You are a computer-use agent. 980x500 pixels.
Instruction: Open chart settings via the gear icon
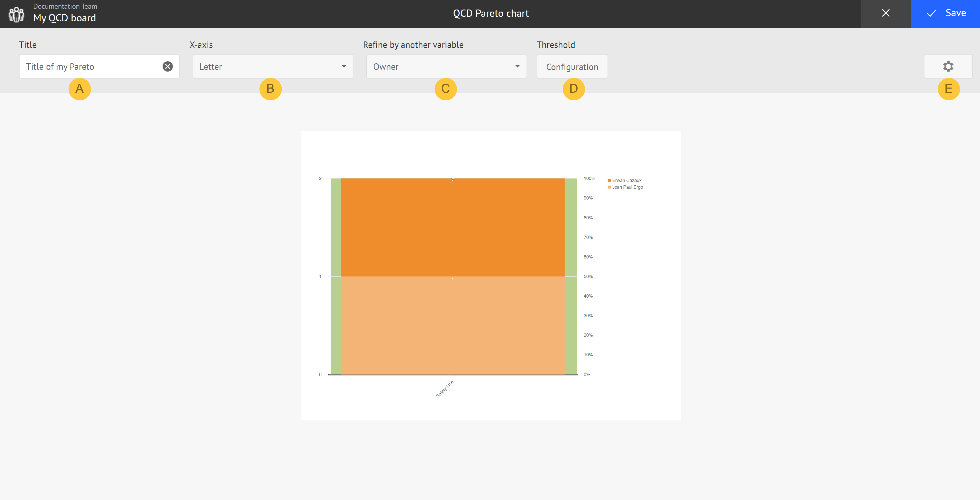tap(948, 67)
